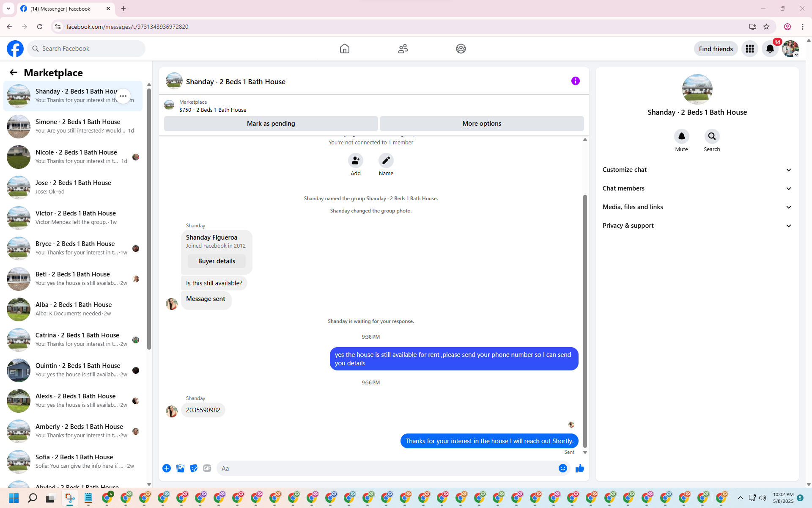Open the Chrome three-dot menu

tap(803, 27)
